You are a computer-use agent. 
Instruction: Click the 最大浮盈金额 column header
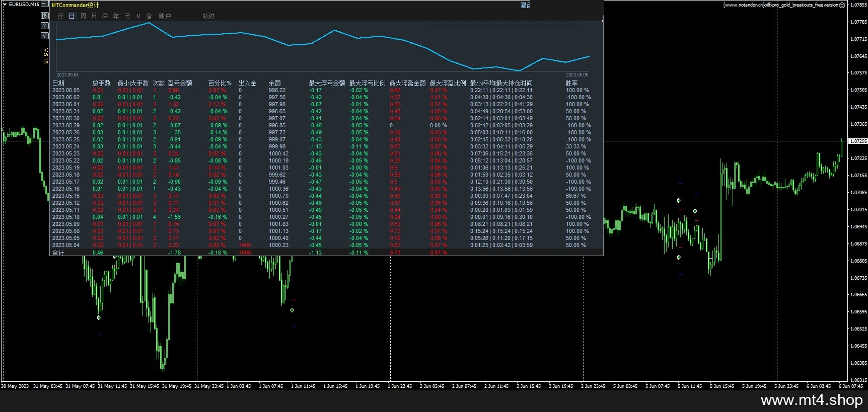(408, 83)
